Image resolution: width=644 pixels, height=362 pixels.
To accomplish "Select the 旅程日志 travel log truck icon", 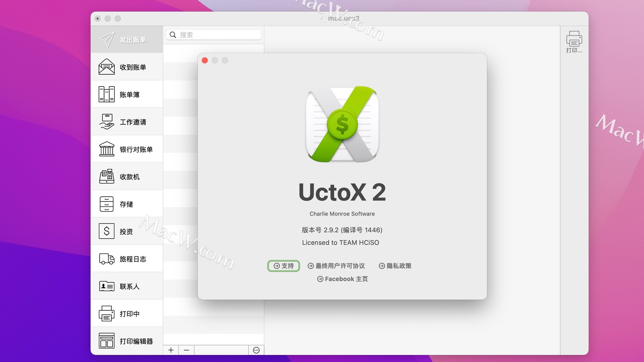I will tap(107, 259).
